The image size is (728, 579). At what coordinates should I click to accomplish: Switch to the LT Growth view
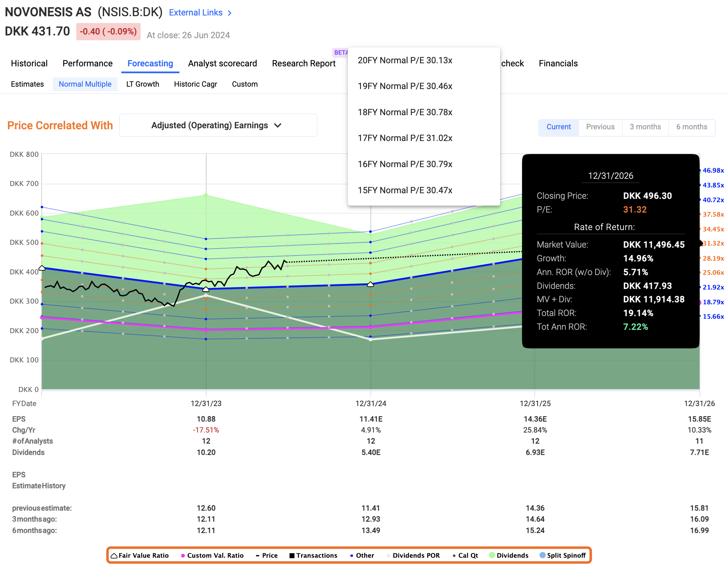pyautogui.click(x=142, y=84)
